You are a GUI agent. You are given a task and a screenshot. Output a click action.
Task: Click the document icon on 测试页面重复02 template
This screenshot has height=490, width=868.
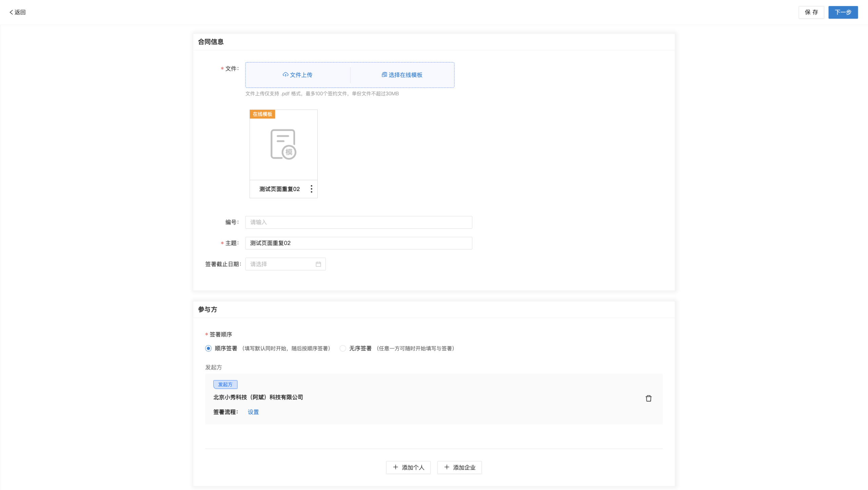coord(283,144)
